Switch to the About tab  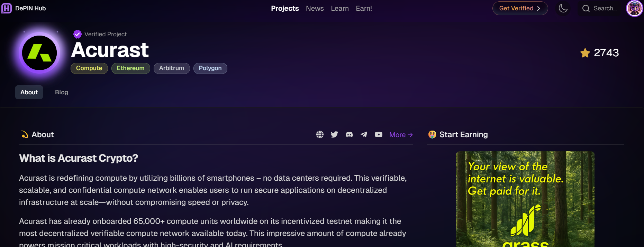(29, 92)
